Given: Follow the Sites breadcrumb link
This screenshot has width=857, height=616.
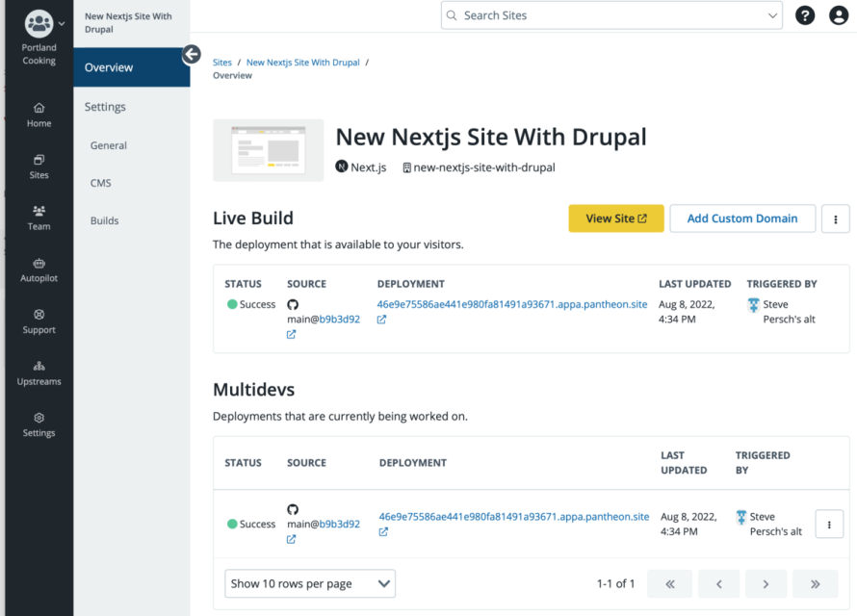Looking at the screenshot, I should point(221,63).
